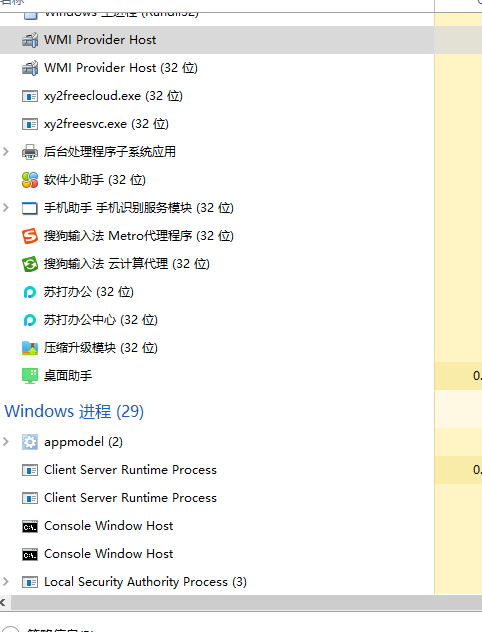Click the green 搜狗输入法 云计算代理 icon
Screen dimensions: 482x632
click(x=30, y=264)
